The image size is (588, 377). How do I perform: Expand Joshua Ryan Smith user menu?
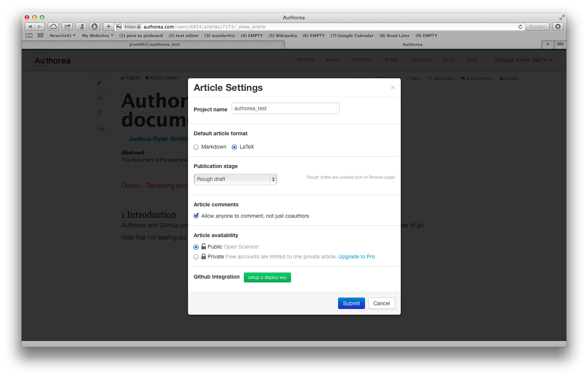[523, 60]
